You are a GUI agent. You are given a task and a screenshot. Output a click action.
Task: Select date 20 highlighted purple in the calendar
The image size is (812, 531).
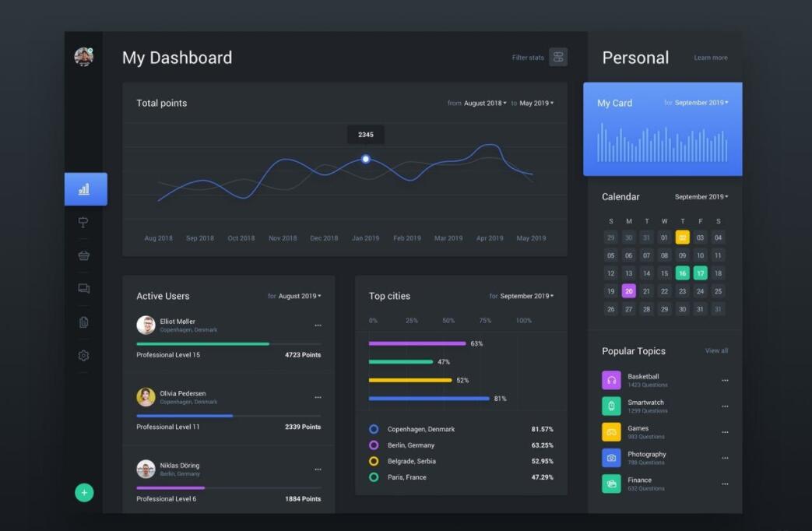pos(628,291)
